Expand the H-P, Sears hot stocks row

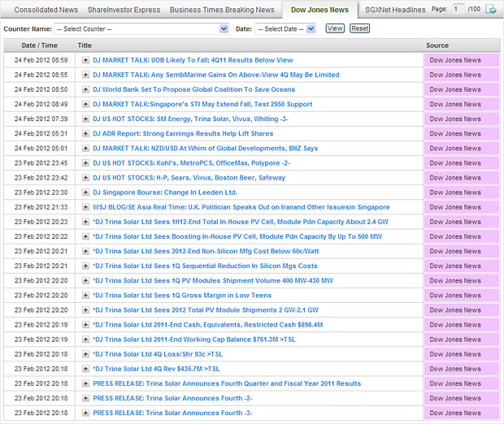[x=85, y=178]
